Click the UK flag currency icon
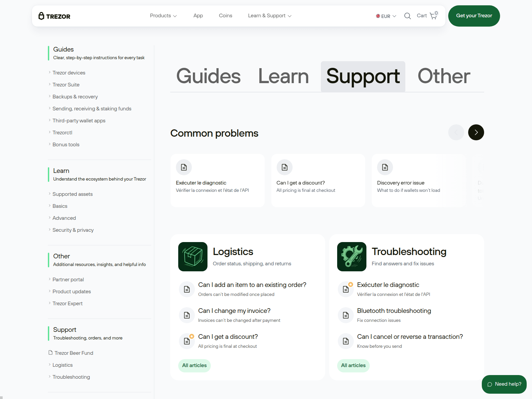532x399 pixels. [378, 16]
